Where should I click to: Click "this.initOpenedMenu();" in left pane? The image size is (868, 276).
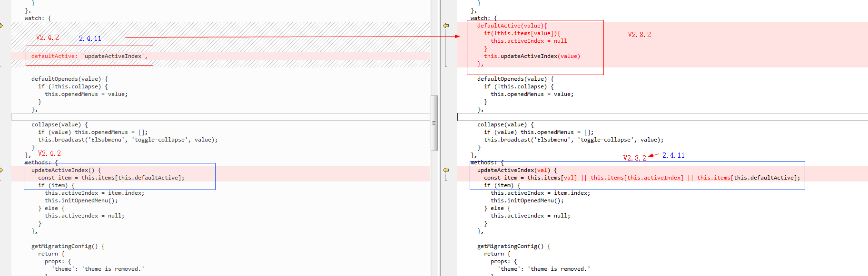click(81, 200)
